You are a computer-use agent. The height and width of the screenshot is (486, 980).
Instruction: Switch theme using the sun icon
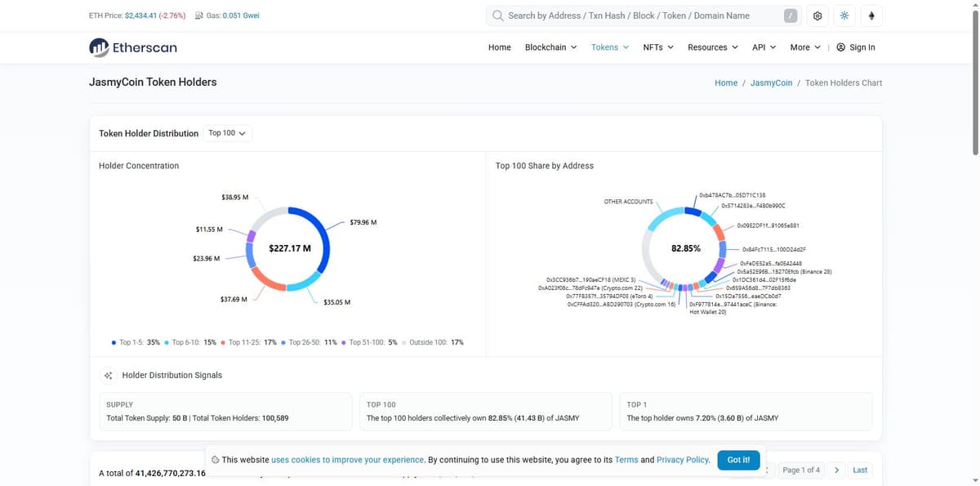point(844,16)
